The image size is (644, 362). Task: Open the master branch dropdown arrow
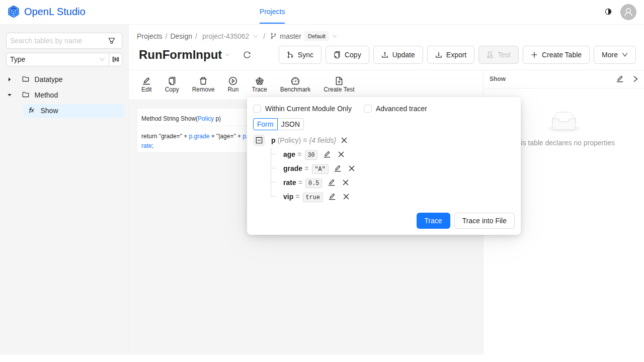coord(335,36)
